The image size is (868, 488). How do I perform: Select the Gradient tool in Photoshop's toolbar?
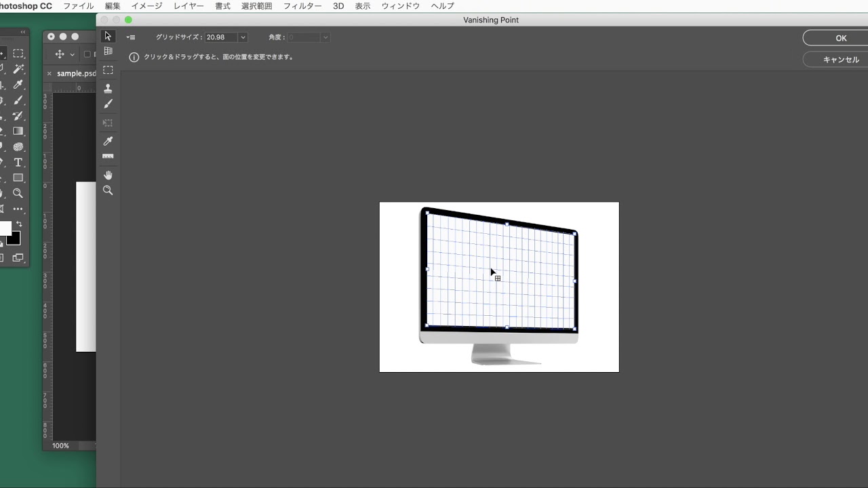tap(18, 131)
